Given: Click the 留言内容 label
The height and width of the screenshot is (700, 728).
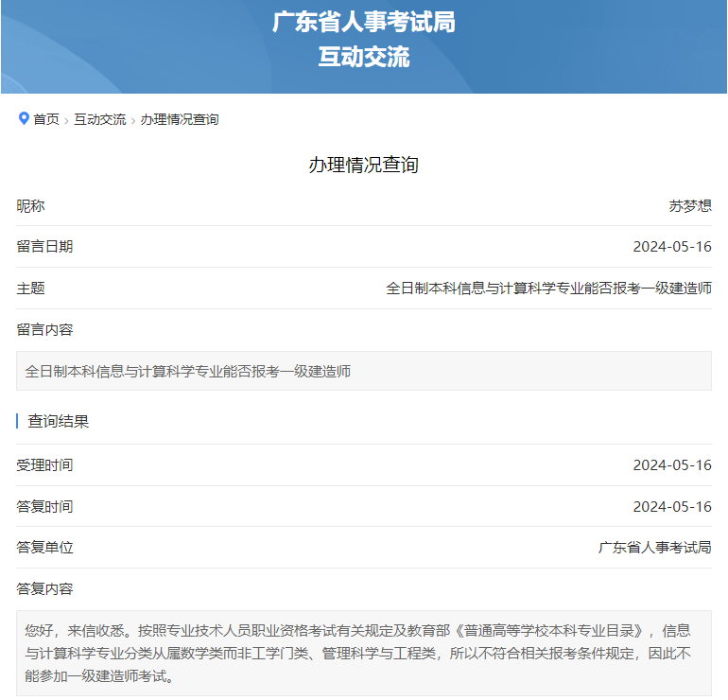Looking at the screenshot, I should click(x=44, y=329).
